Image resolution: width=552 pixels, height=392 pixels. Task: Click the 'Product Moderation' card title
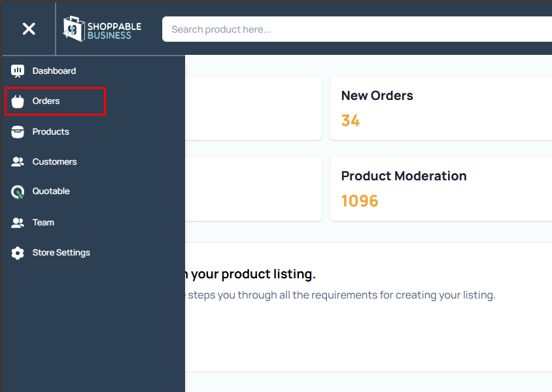[x=404, y=176]
